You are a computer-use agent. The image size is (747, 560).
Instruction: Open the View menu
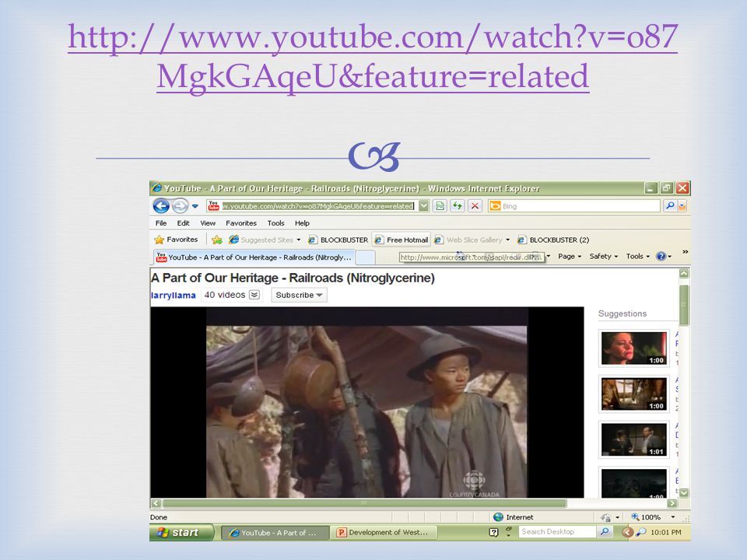pyautogui.click(x=208, y=223)
